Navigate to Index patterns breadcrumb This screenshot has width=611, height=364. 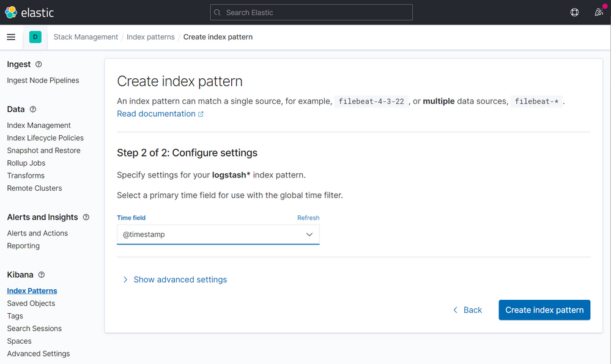coord(150,37)
